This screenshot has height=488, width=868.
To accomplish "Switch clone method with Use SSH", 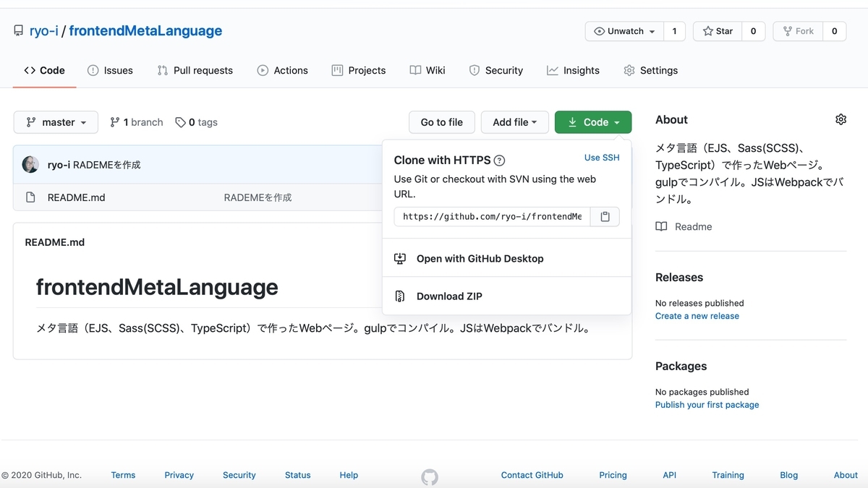I will tap(602, 158).
